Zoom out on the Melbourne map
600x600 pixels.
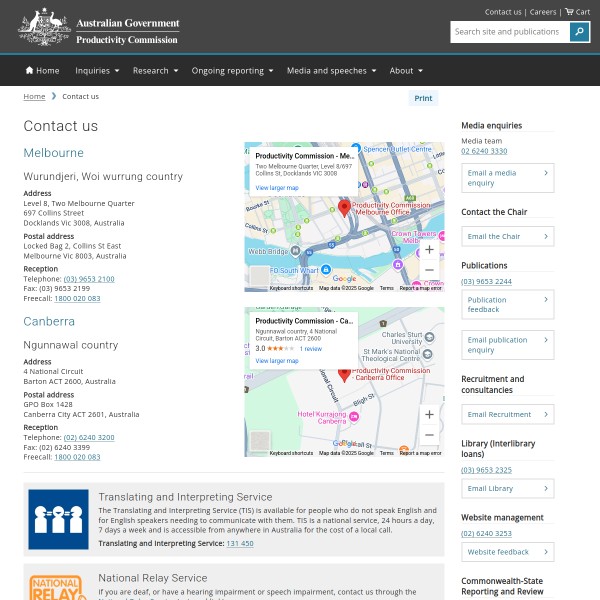click(429, 270)
